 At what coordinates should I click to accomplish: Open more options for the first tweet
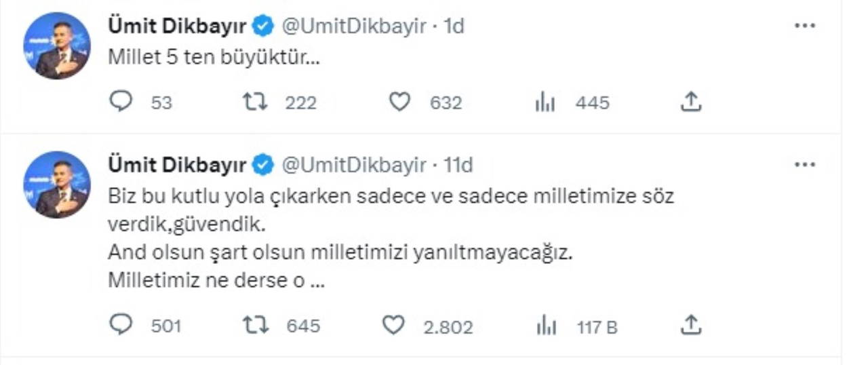pyautogui.click(x=804, y=26)
